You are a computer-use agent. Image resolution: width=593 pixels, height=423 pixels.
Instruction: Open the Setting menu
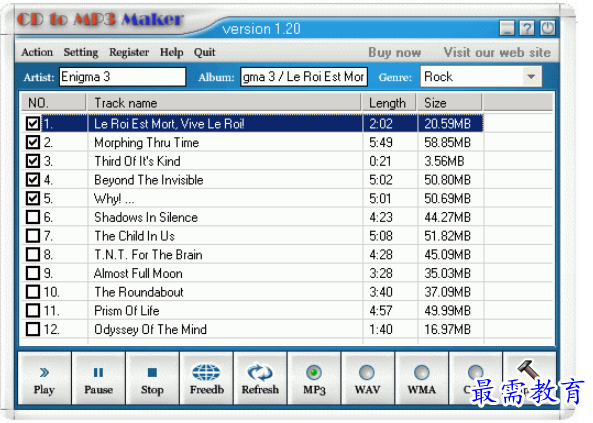(81, 52)
